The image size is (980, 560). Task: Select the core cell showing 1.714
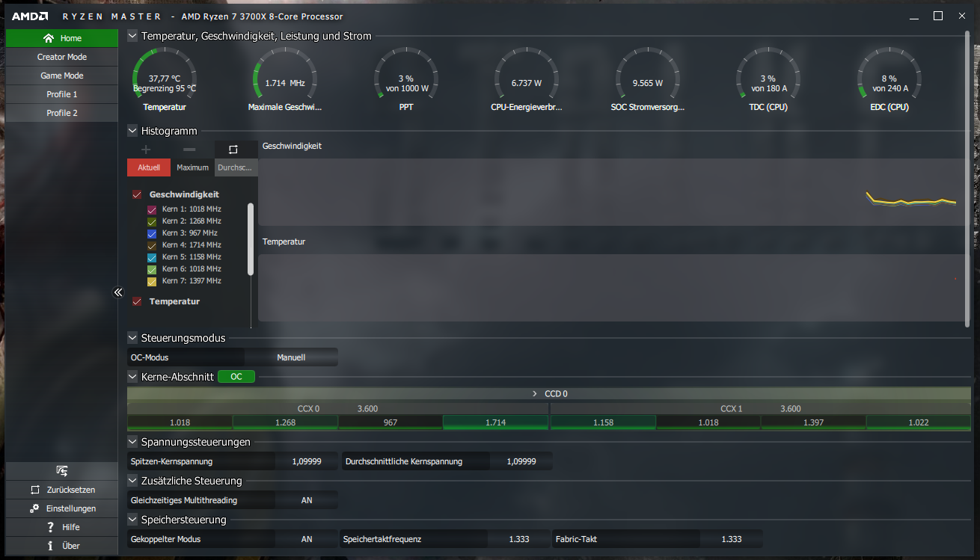pyautogui.click(x=495, y=422)
